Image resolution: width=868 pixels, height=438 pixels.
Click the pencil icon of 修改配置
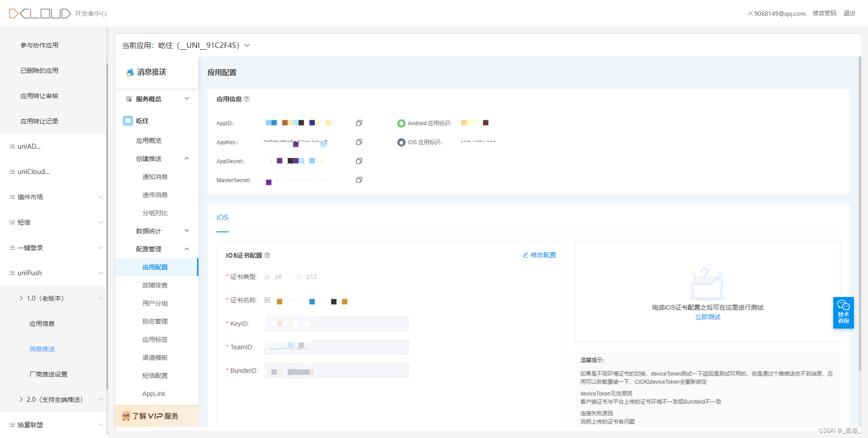tap(525, 255)
